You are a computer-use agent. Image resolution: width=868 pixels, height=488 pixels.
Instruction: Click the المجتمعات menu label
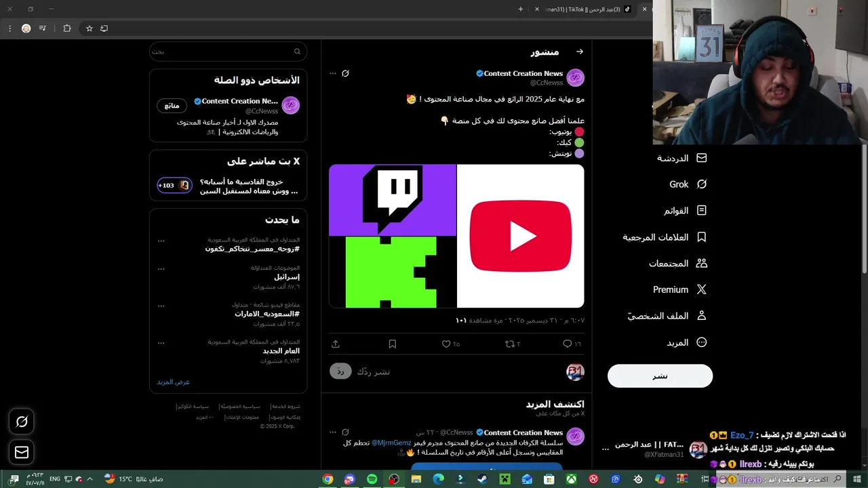(x=669, y=263)
